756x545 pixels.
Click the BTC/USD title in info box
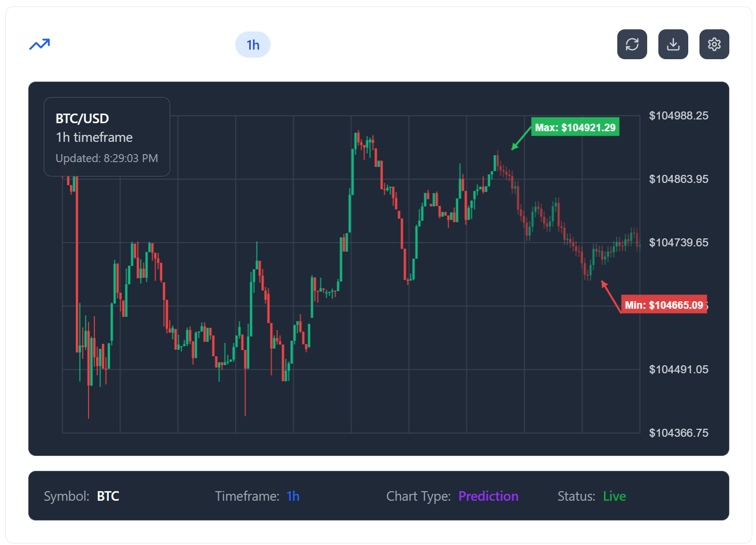(82, 118)
